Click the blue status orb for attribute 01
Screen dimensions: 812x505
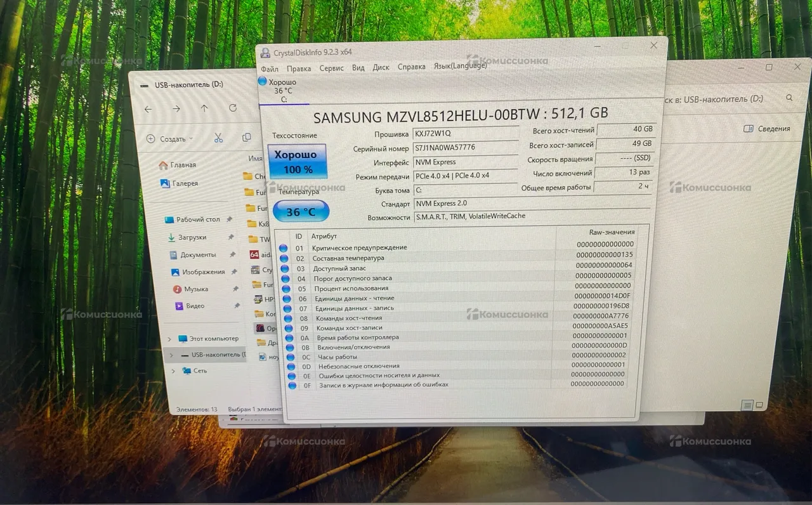pos(283,248)
